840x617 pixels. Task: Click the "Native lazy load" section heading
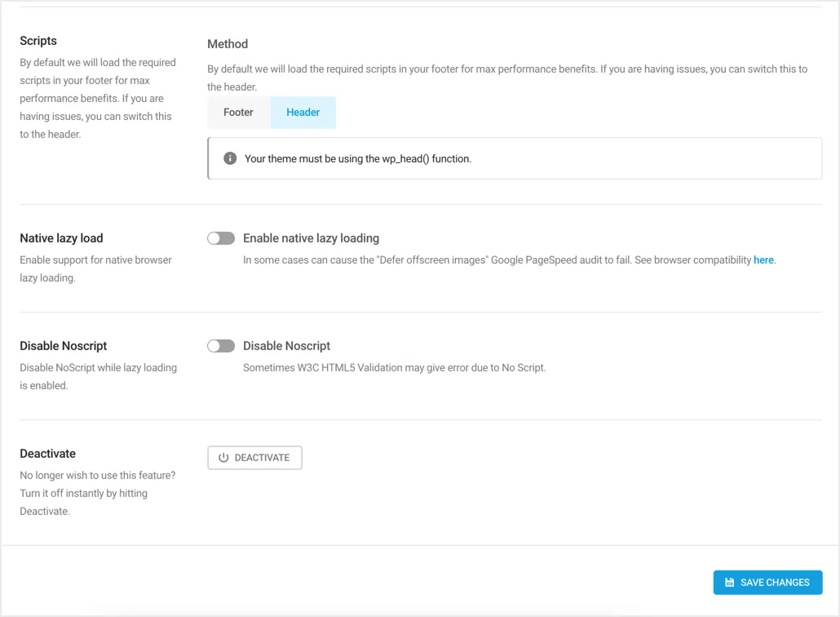[61, 238]
